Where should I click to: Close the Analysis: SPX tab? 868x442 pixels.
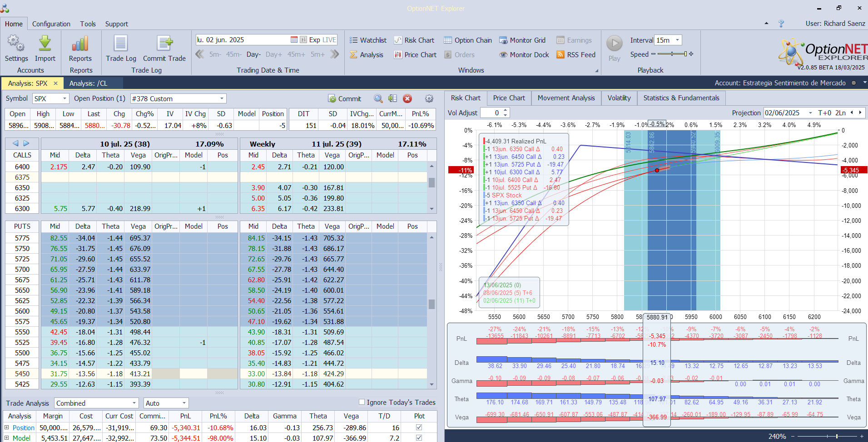(55, 83)
